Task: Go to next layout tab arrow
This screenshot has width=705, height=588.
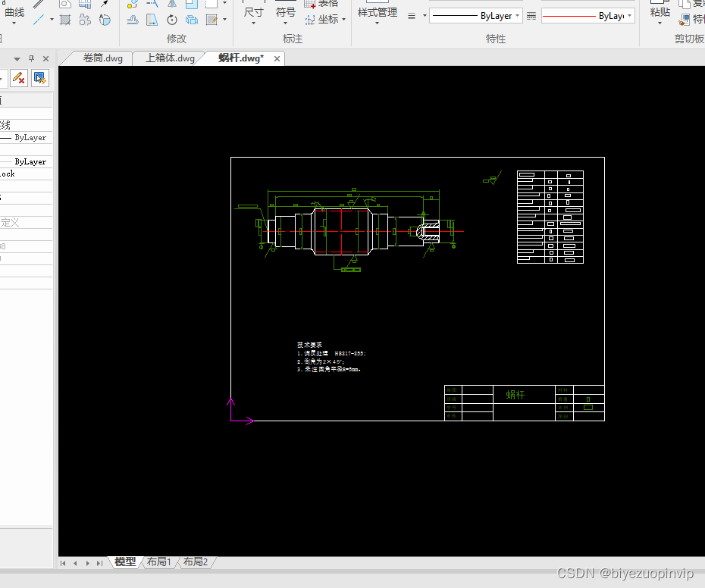Action: tap(88, 563)
